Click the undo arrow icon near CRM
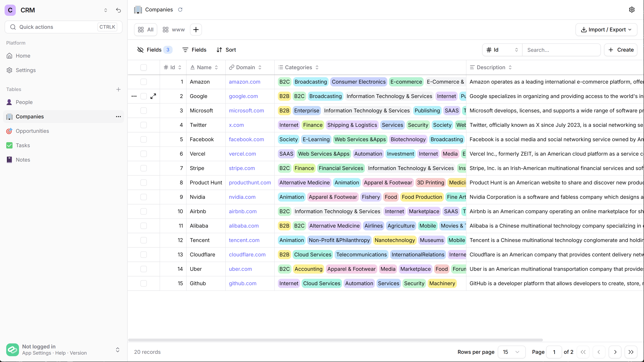 pos(118,10)
